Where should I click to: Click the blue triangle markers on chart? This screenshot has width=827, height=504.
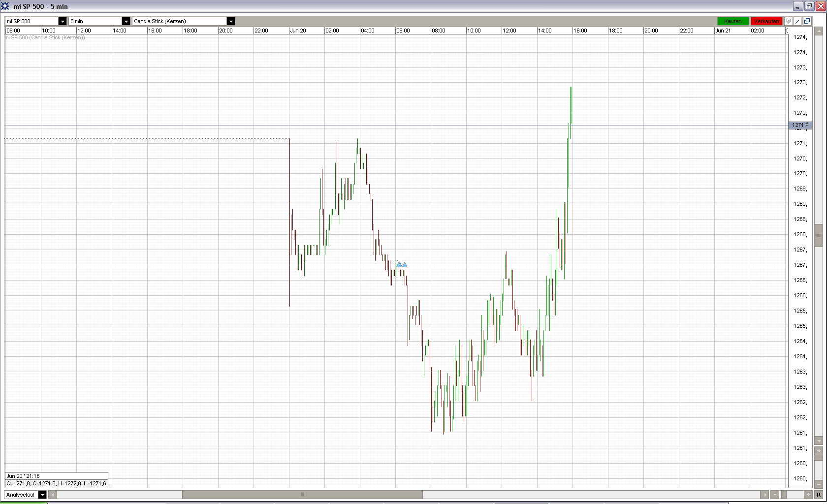[402, 265]
